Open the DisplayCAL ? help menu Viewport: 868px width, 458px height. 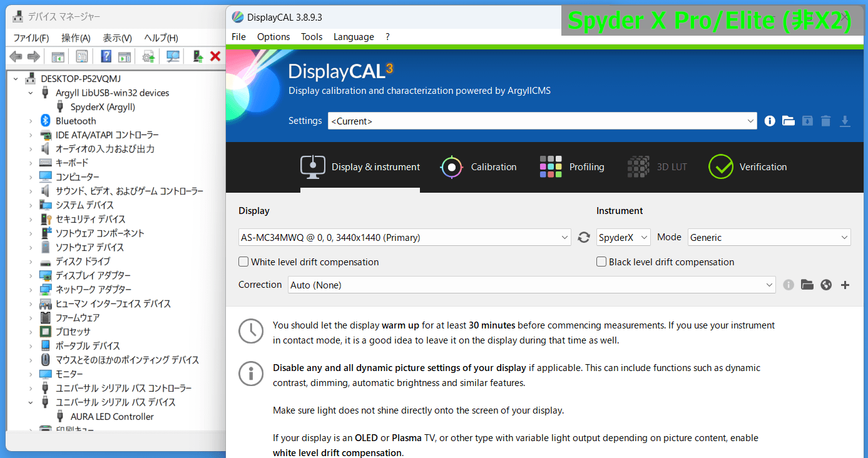387,37
